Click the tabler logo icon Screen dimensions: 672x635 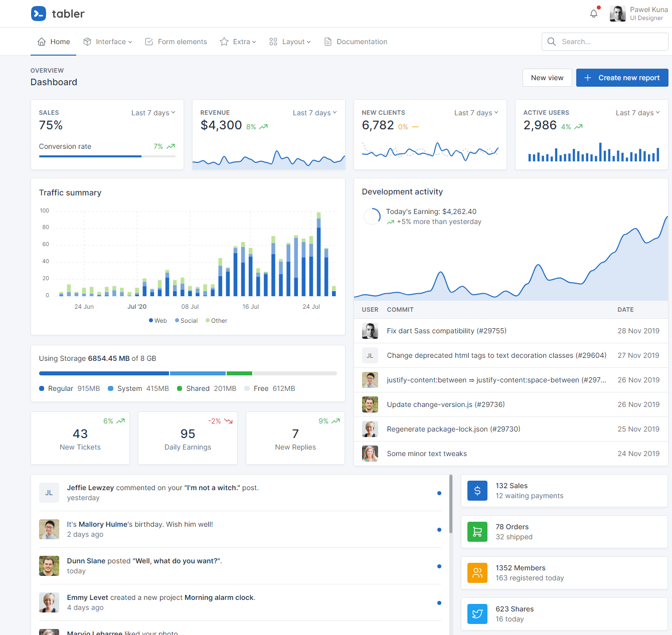pyautogui.click(x=39, y=14)
